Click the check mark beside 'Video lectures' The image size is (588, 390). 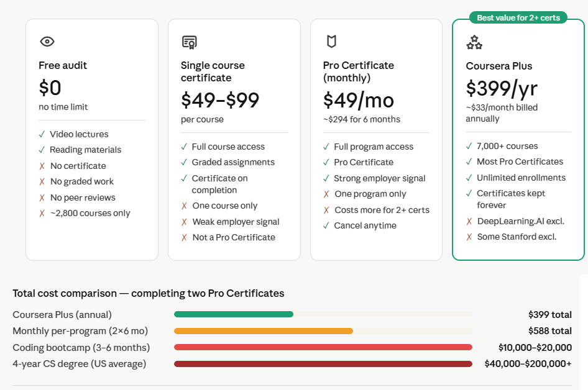coord(42,134)
